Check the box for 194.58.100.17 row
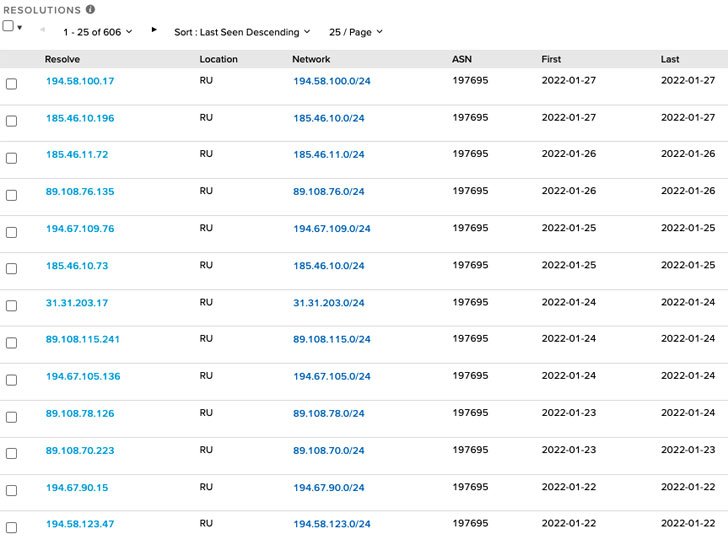This screenshot has height=548, width=728. (11, 84)
